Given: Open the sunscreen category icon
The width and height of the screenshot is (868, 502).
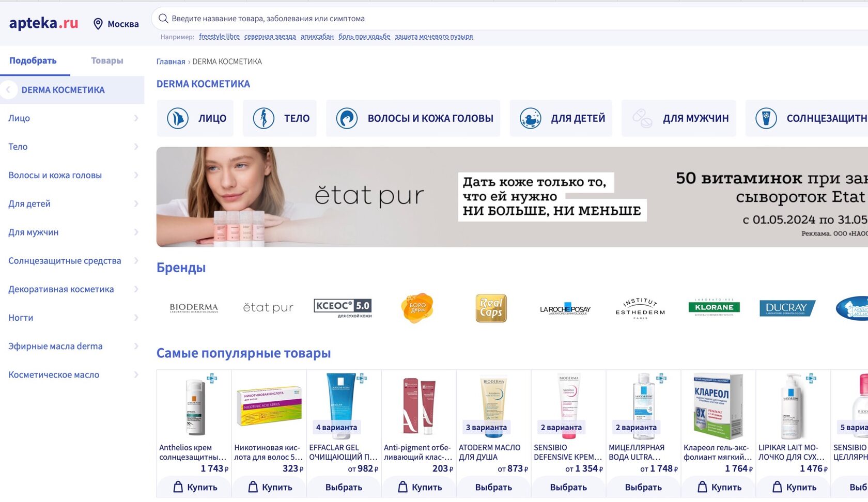Looking at the screenshot, I should [x=766, y=118].
